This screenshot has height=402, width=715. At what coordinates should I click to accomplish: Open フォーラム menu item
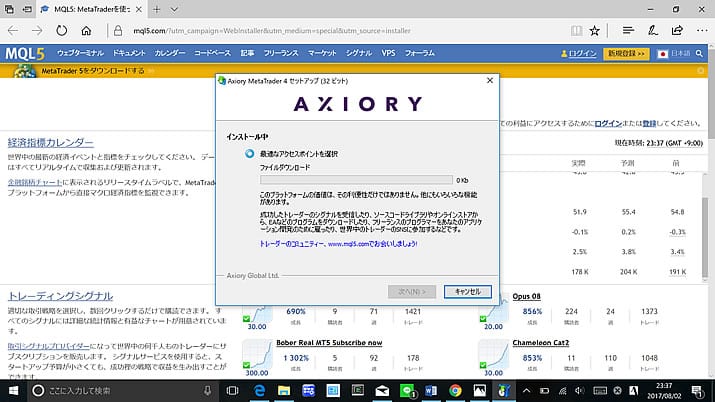point(420,53)
